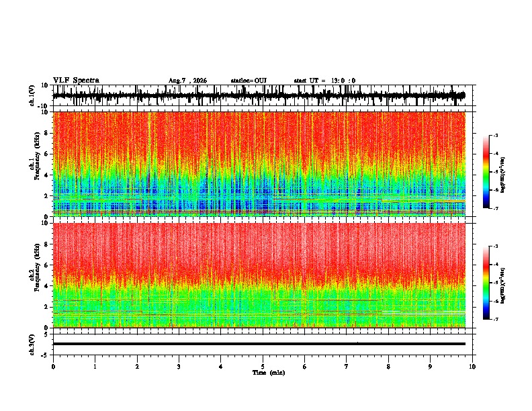
Task: Select the "start UT = 13: 0 : 0" text
Action: pos(324,81)
